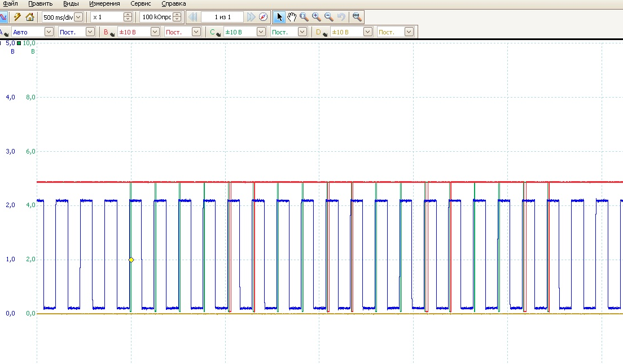Go to the previous waveform buffer
Screen dimensions: 623x364
click(x=193, y=17)
